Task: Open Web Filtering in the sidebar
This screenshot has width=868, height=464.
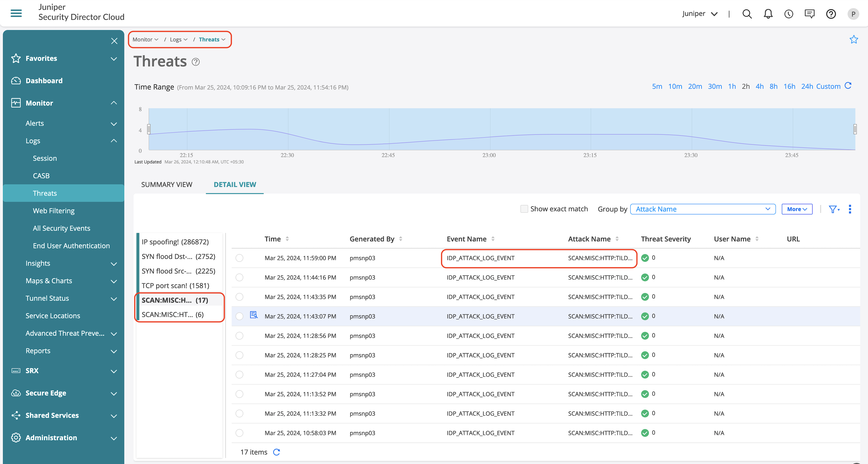Action: click(x=54, y=211)
